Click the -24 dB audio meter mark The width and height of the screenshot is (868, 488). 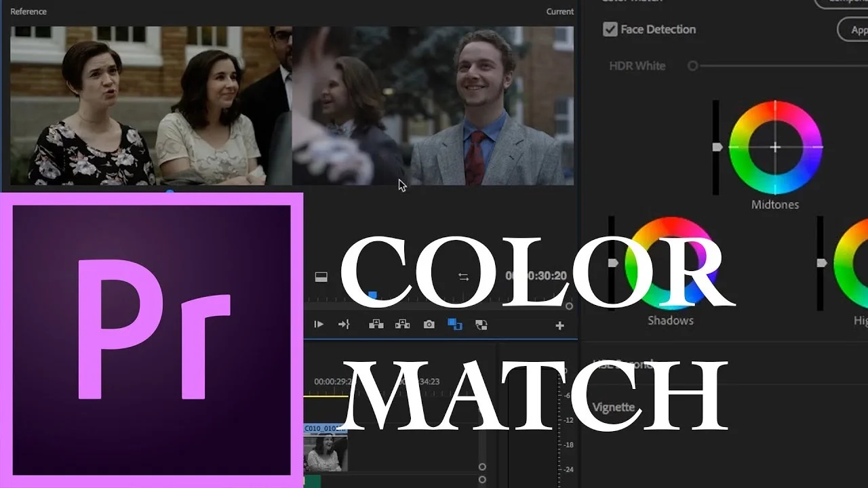[x=569, y=470]
